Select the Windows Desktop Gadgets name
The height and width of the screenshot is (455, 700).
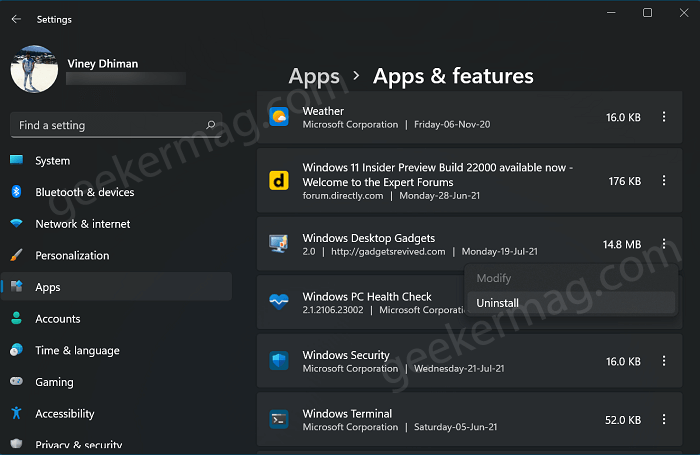(369, 238)
